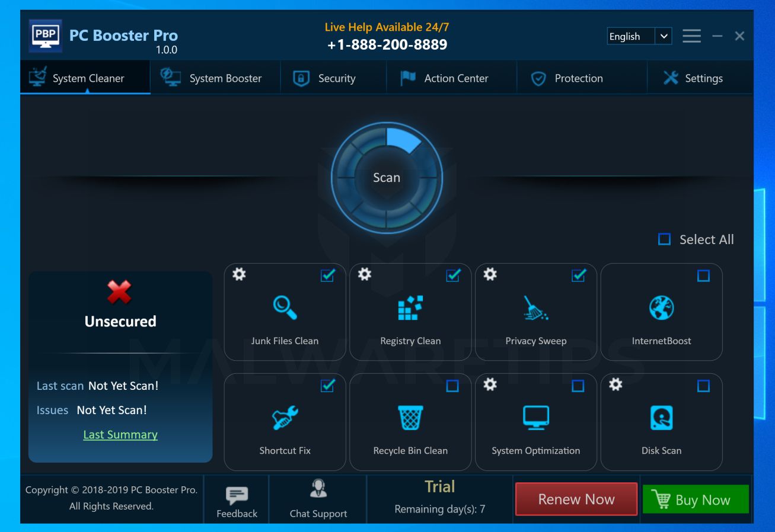Open Junk Files Clean gear settings

click(x=239, y=274)
